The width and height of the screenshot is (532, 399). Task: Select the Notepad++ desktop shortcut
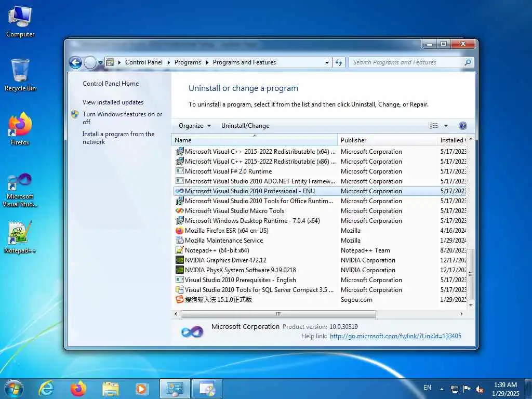(x=20, y=237)
